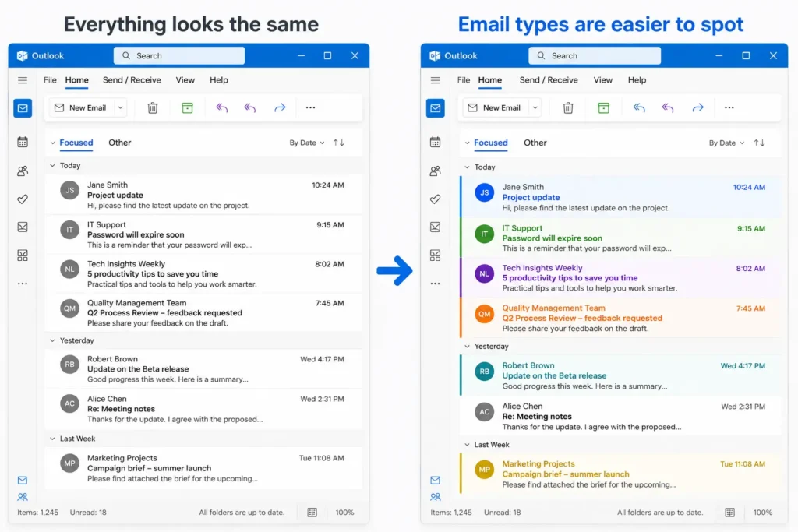Click sort direction arrows in left Outlook window
Image resolution: width=798 pixels, height=532 pixels.
(338, 143)
